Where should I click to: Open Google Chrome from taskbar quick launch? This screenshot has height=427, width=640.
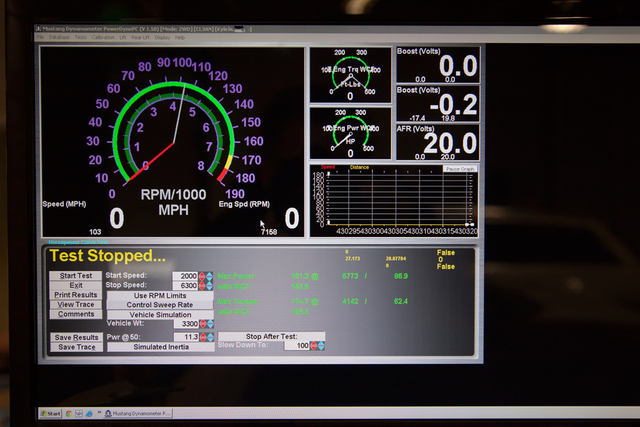point(69,414)
